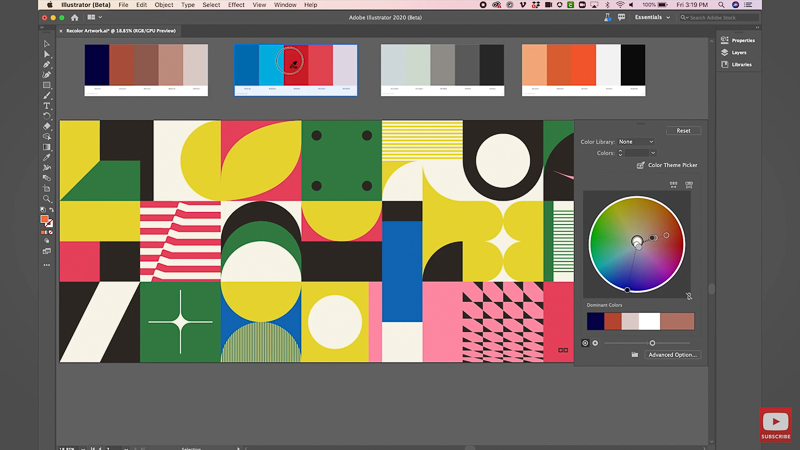Open the Object menu
This screenshot has height=450, width=800.
click(x=163, y=5)
